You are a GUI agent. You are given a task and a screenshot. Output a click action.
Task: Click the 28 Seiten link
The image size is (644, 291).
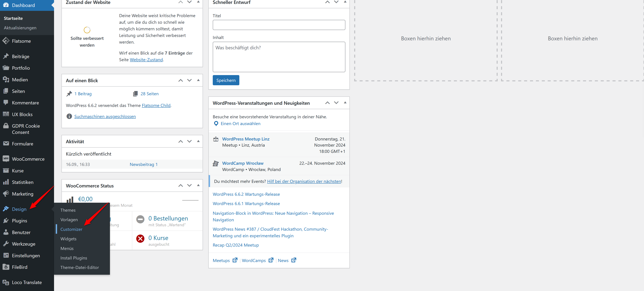(x=149, y=94)
